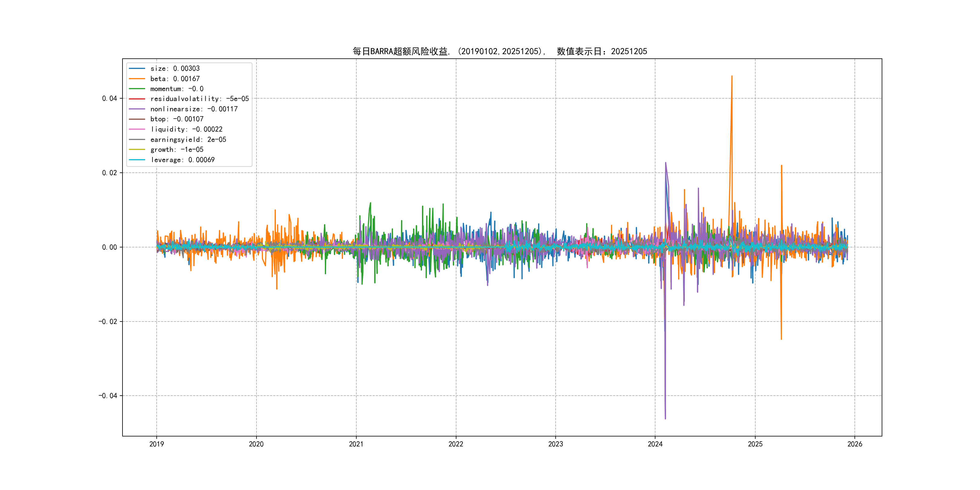
Task: Click the blue size legend line
Action: (x=137, y=68)
